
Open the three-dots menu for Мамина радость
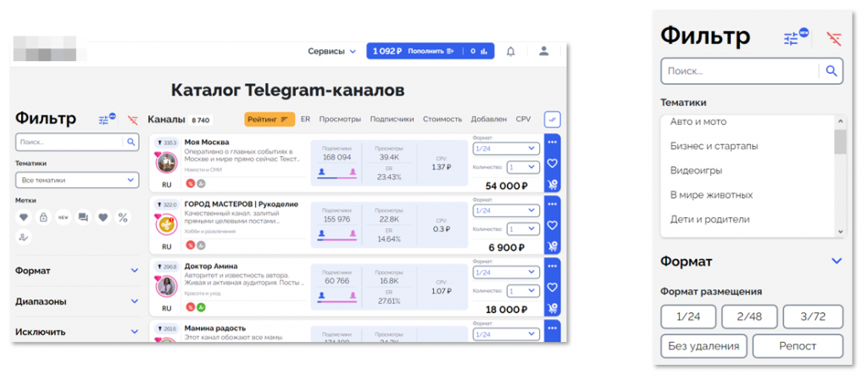[x=552, y=328]
